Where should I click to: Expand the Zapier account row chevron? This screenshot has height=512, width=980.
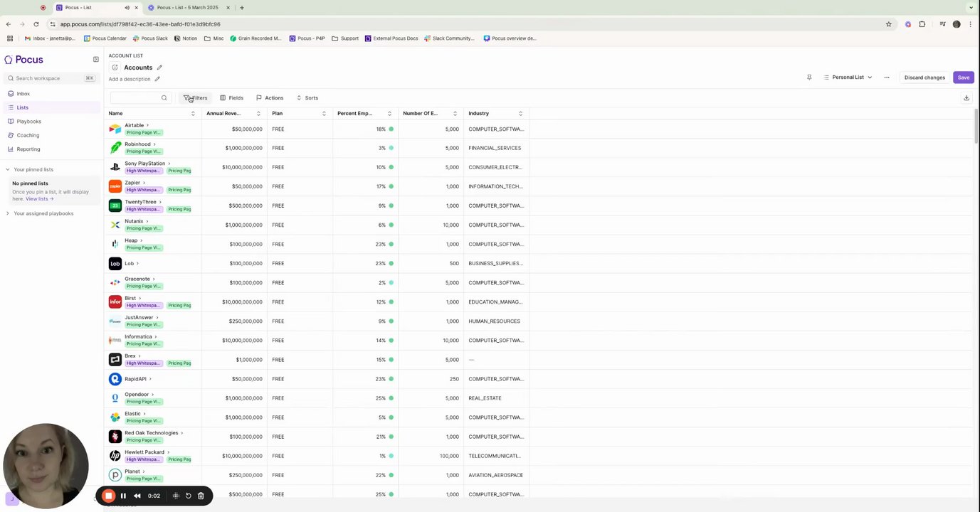point(144,183)
